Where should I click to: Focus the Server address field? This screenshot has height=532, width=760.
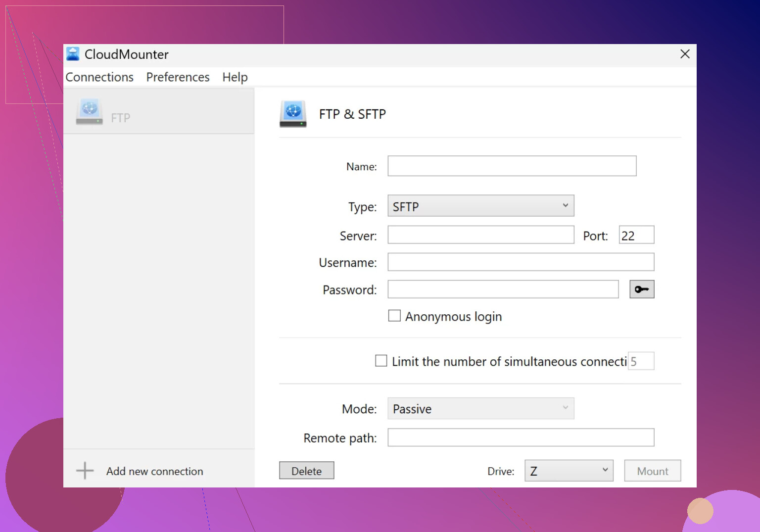(x=480, y=235)
